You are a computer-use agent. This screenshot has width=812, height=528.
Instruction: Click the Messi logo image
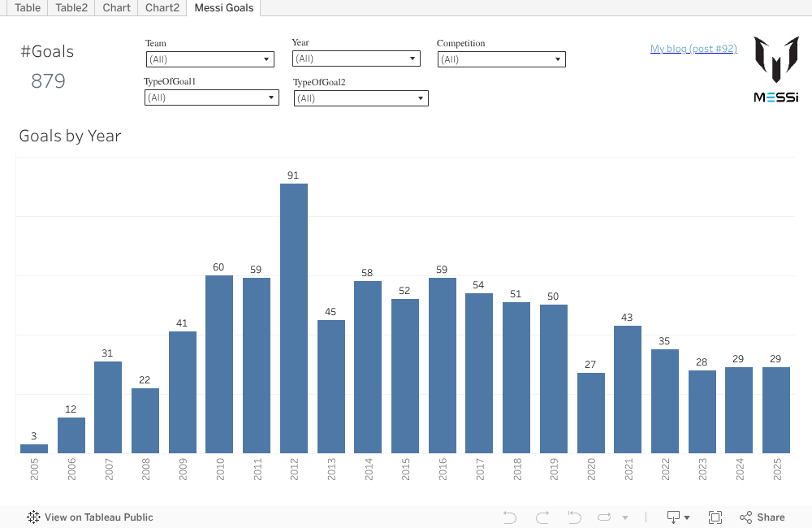pyautogui.click(x=775, y=69)
